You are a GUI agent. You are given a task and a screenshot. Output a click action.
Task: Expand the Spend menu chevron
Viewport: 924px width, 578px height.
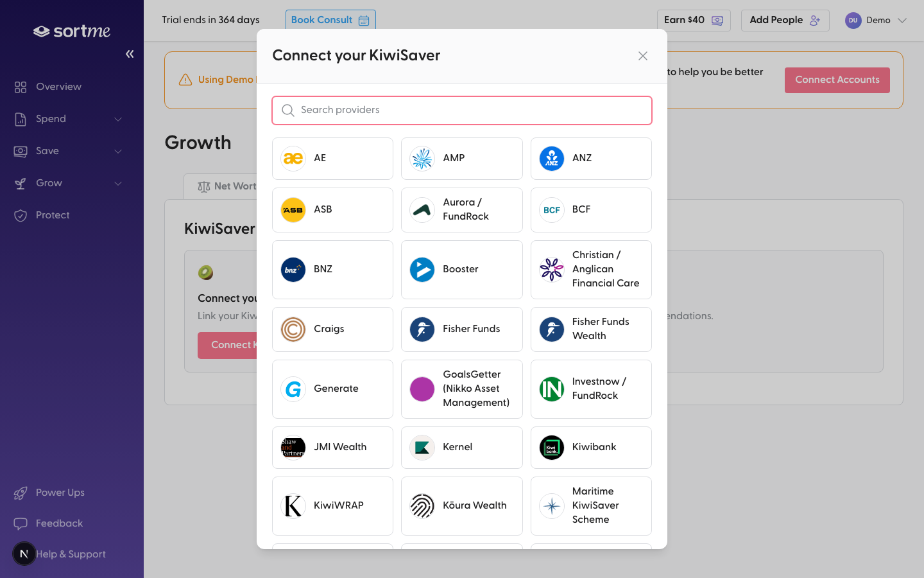pos(118,119)
